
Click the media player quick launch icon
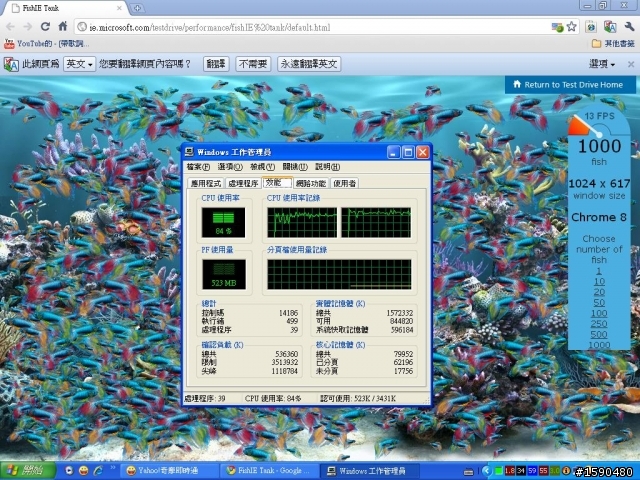pyautogui.click(x=69, y=471)
